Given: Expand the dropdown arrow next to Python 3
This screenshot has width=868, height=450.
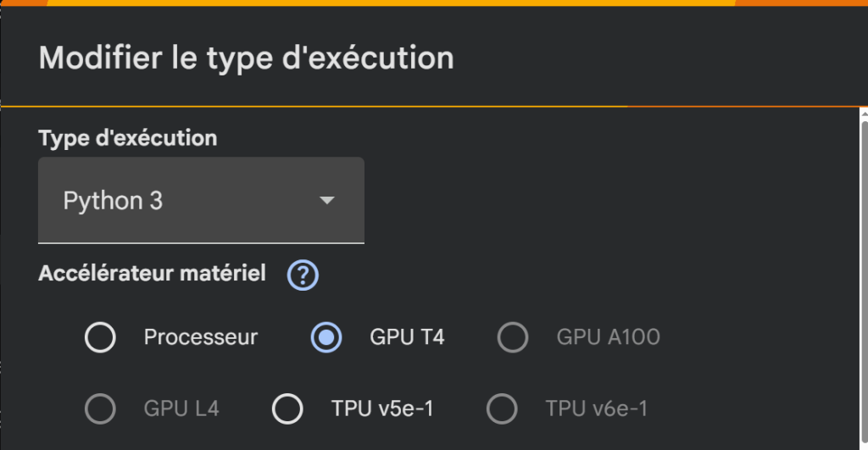Looking at the screenshot, I should click(x=327, y=201).
